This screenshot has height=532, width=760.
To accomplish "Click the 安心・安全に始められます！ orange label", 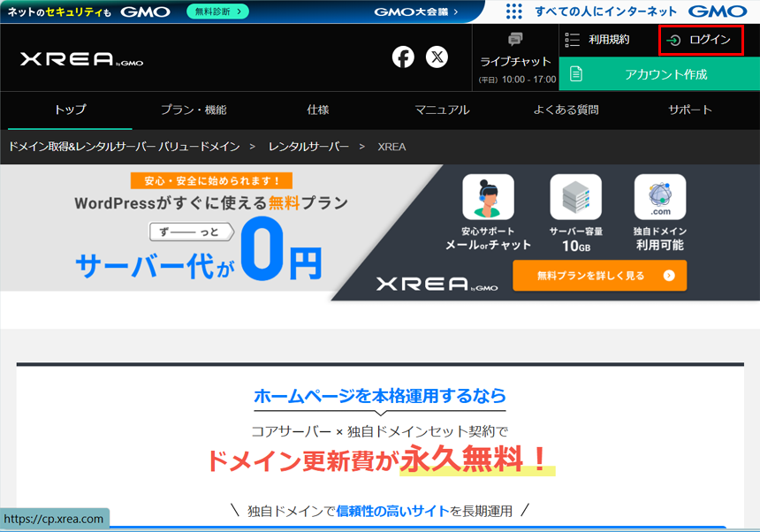I will point(211,181).
